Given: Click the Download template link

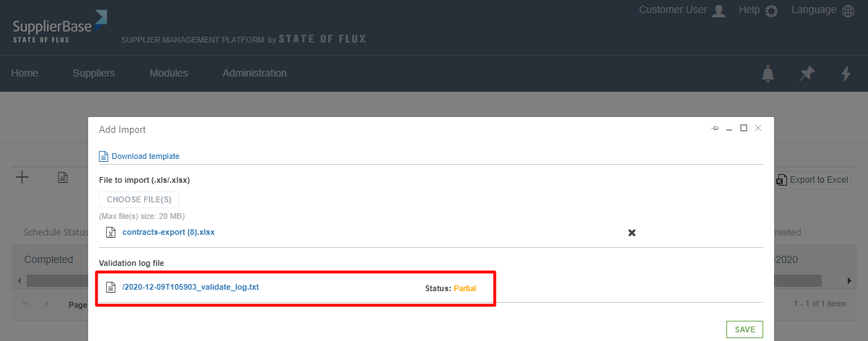Looking at the screenshot, I should click(x=145, y=156).
